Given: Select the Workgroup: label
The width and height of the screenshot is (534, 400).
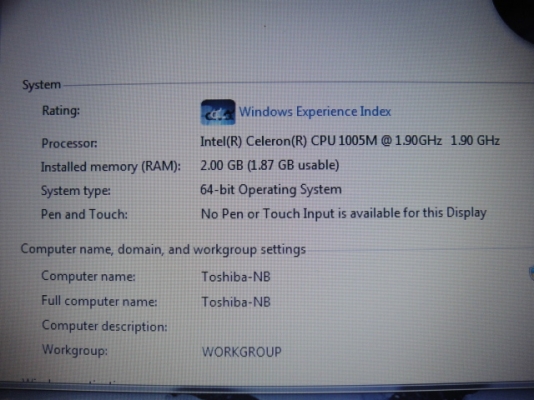Looking at the screenshot, I should pyautogui.click(x=75, y=350).
